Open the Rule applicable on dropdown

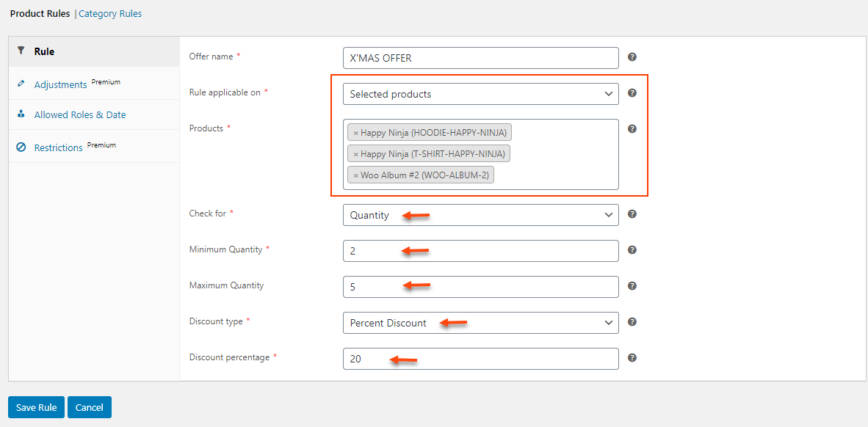click(x=480, y=94)
